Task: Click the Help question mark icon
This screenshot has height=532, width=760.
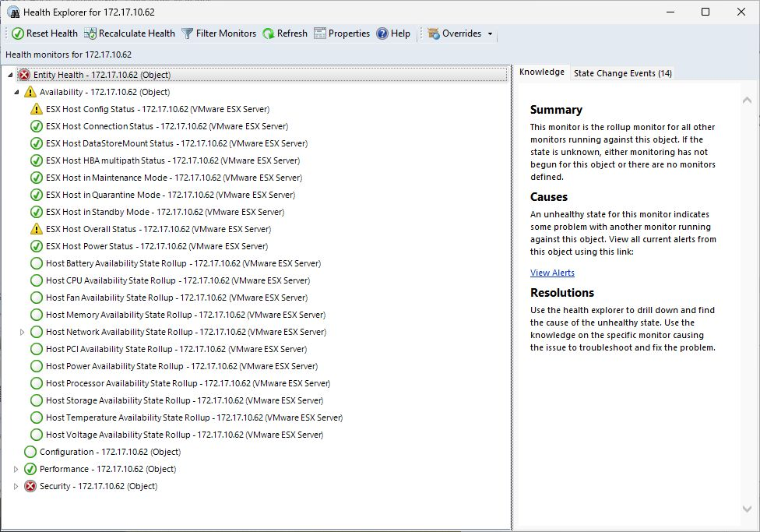Action: point(382,33)
